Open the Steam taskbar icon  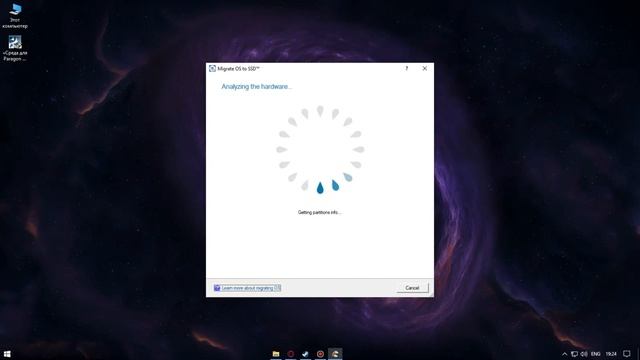coord(305,354)
